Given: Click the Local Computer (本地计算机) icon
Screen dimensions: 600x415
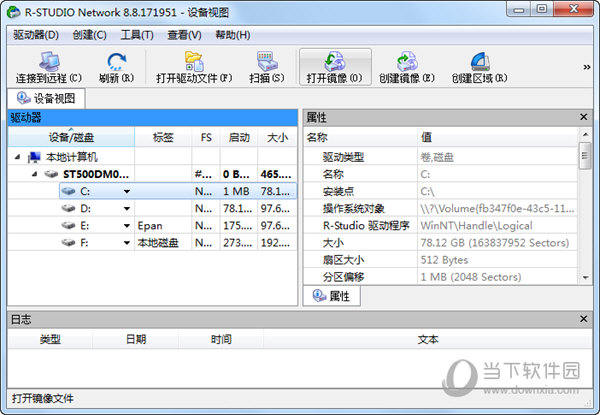Looking at the screenshot, I should coord(34,157).
